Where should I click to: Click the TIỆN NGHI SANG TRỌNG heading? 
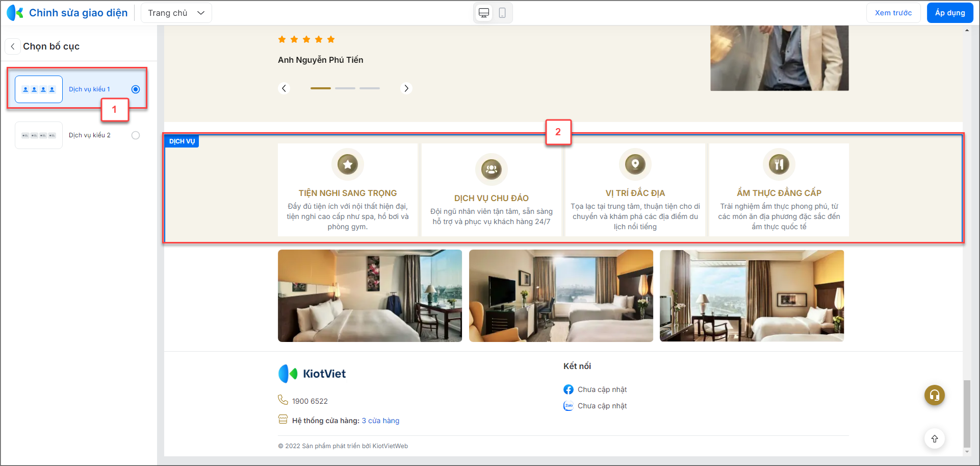(348, 193)
